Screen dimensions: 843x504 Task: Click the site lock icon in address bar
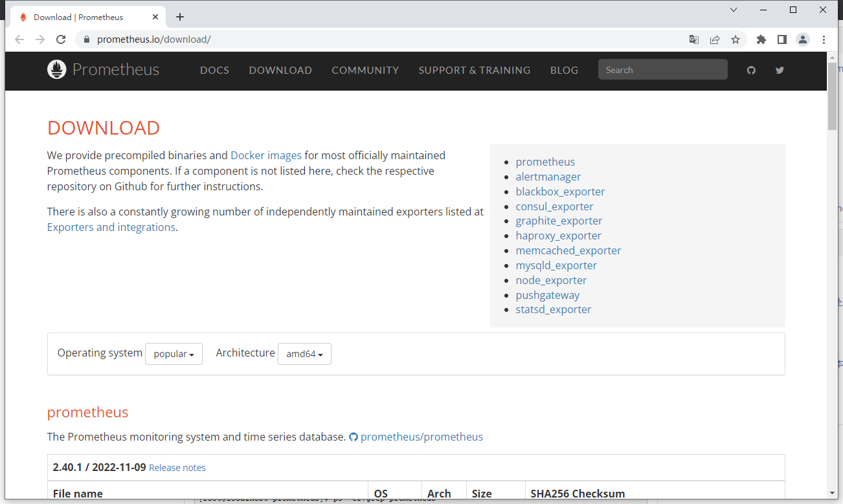[87, 39]
